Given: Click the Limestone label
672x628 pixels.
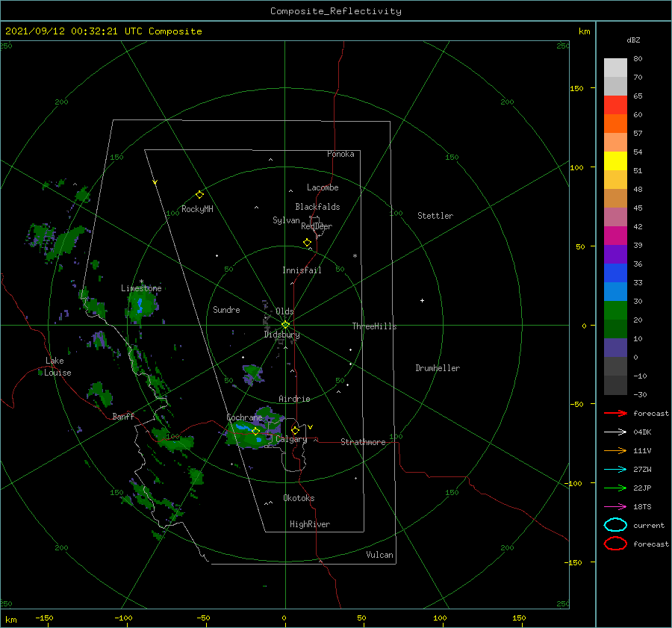Looking at the screenshot, I should coord(141,288).
